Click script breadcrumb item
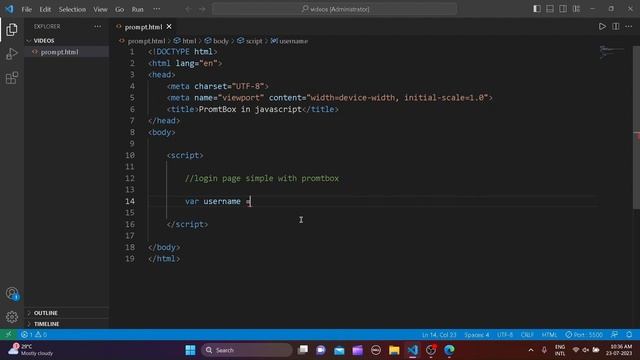This screenshot has height=360, width=640. click(254, 41)
